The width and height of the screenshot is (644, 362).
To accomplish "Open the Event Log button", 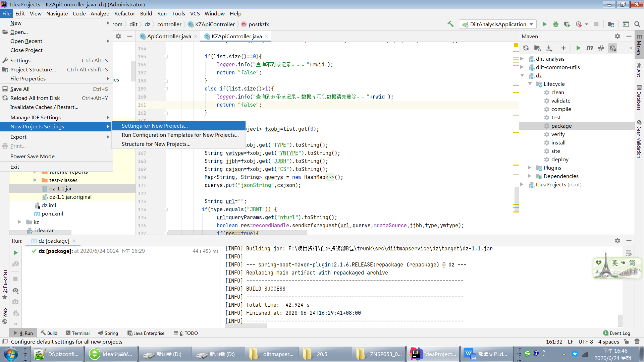I will [617, 333].
